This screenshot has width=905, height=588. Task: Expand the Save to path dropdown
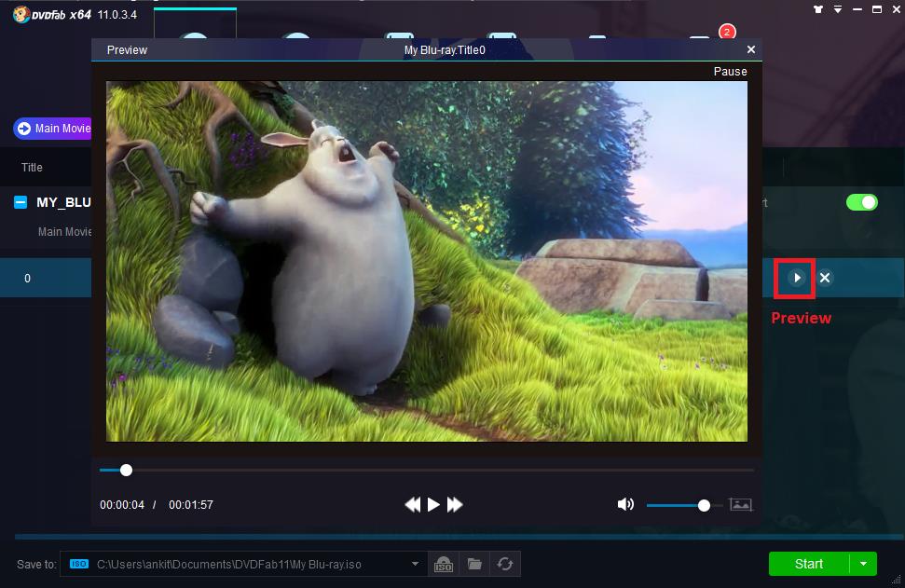[x=416, y=564]
